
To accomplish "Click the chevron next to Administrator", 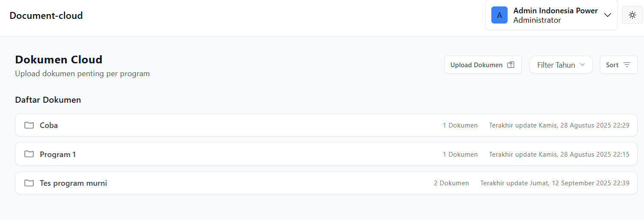I will [608, 15].
